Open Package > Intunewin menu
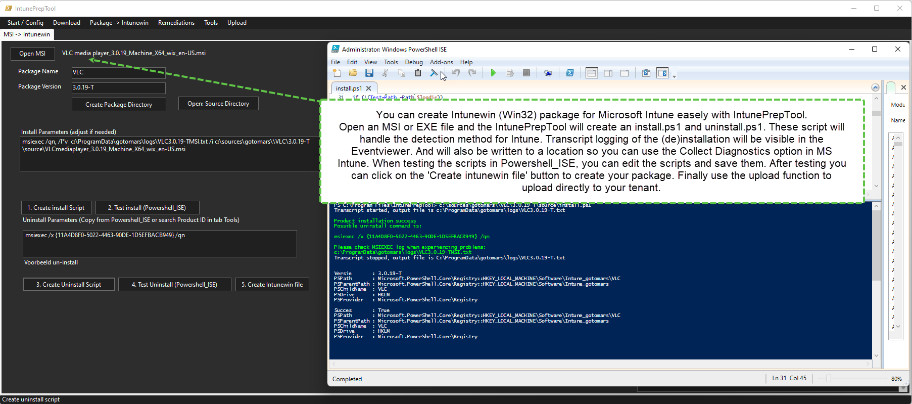Screen dimensions: 912x404 click(119, 23)
